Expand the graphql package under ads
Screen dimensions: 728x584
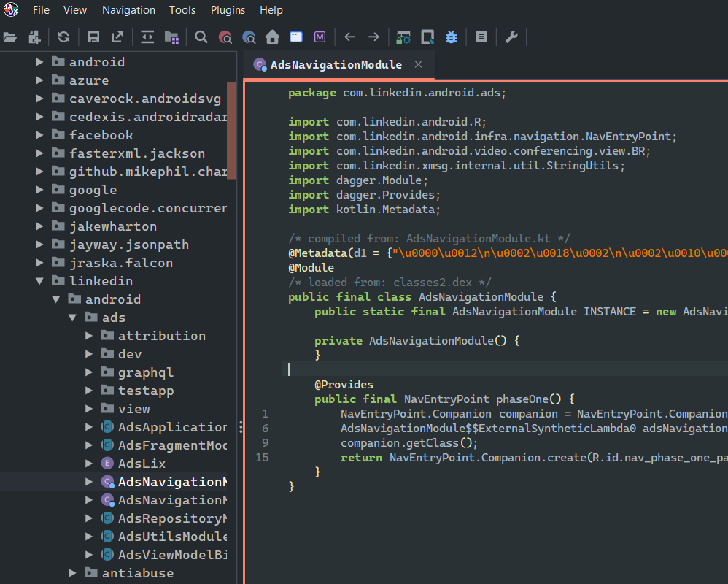tap(89, 372)
